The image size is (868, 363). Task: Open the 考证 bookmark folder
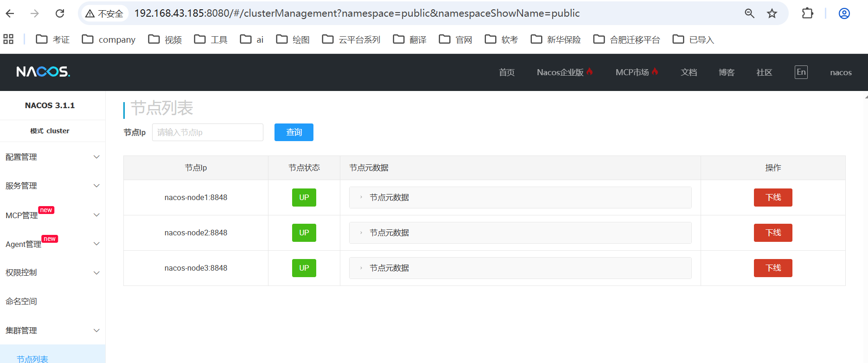[x=53, y=39]
